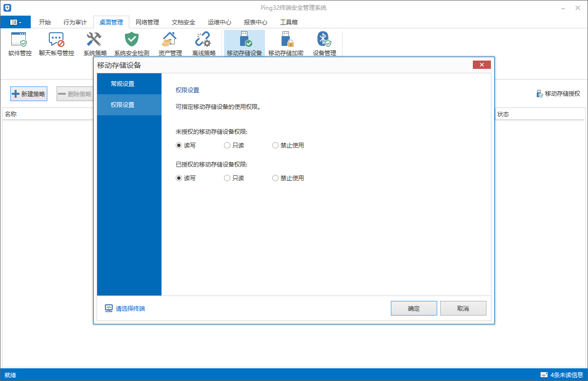Screen dimensions: 588x381
Task: Switch to the 行为审计 ribbon tab
Action: [x=75, y=22]
